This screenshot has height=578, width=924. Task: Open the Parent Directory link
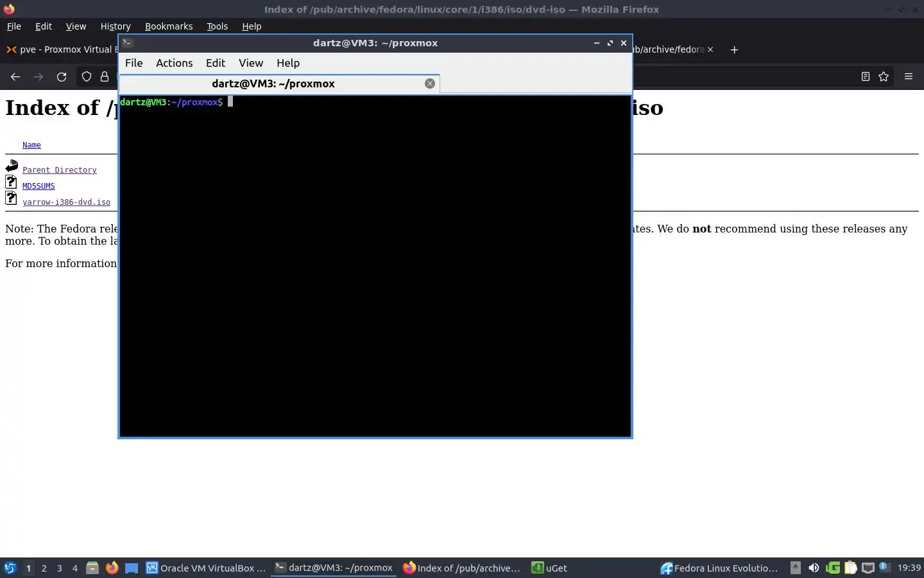click(x=60, y=170)
